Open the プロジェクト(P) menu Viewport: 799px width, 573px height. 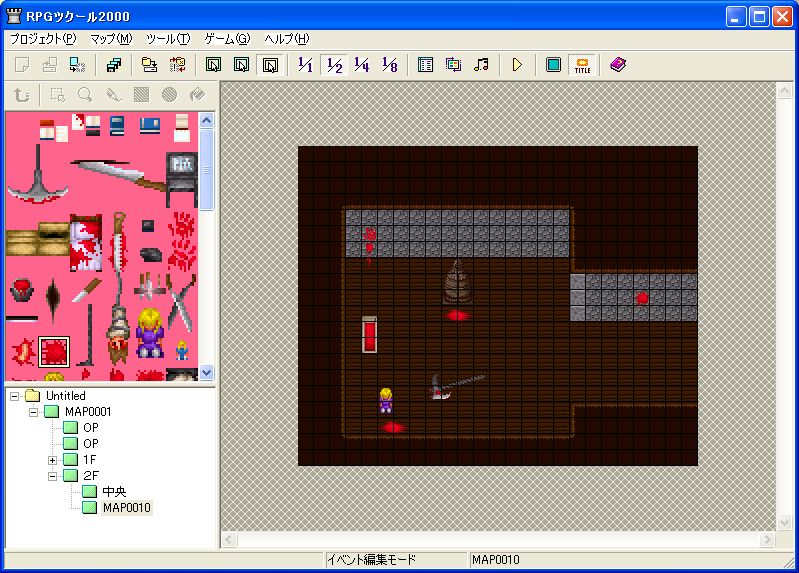tap(43, 39)
